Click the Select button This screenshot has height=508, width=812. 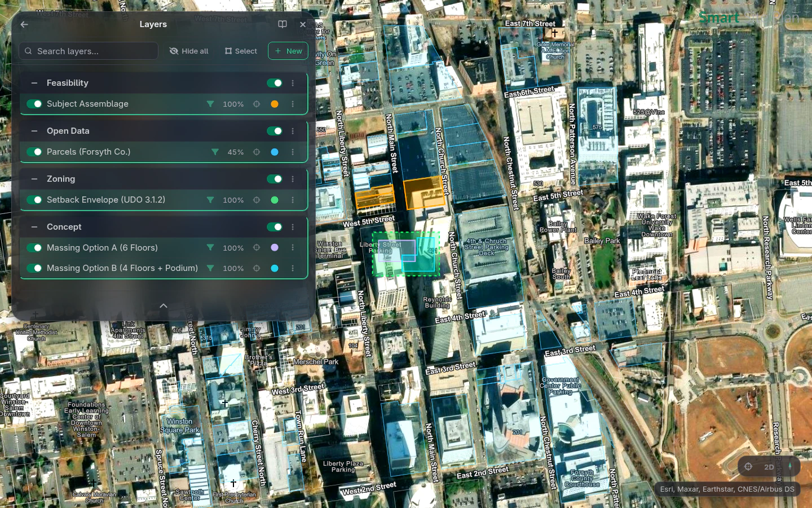(241, 51)
